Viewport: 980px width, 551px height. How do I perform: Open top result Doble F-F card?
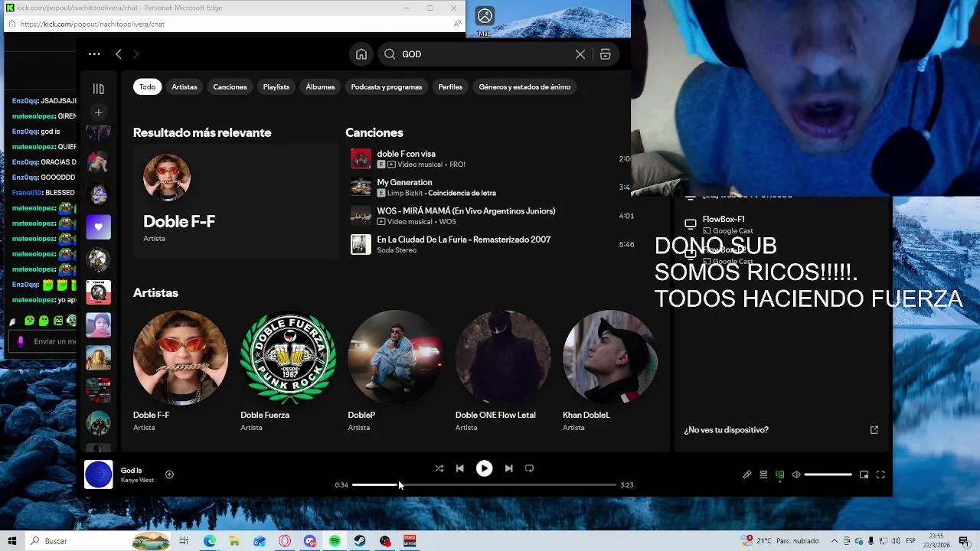coord(235,201)
